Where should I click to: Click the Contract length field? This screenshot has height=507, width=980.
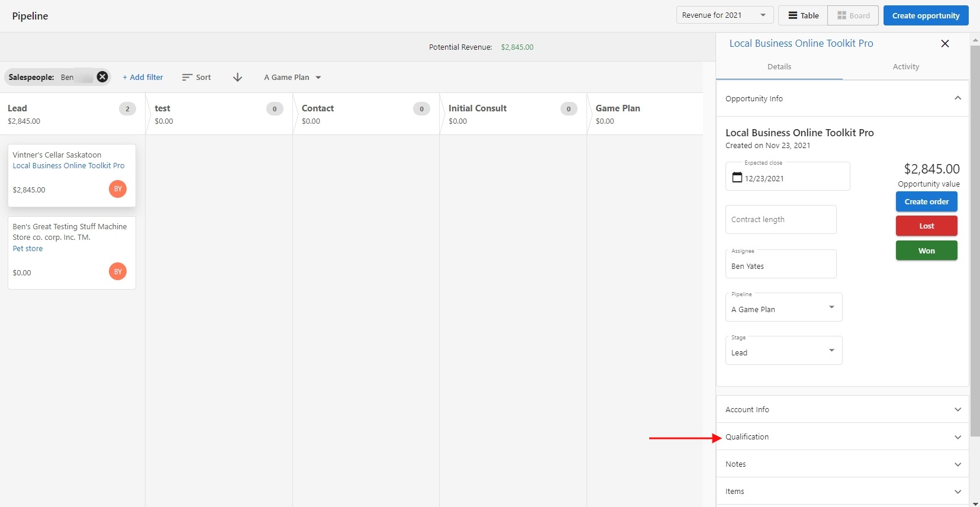click(781, 219)
